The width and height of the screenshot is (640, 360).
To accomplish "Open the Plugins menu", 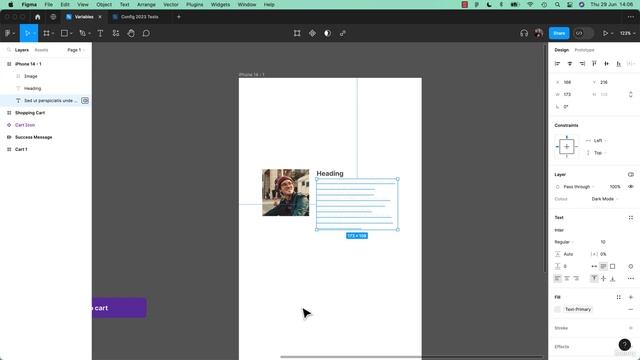I will [x=195, y=4].
